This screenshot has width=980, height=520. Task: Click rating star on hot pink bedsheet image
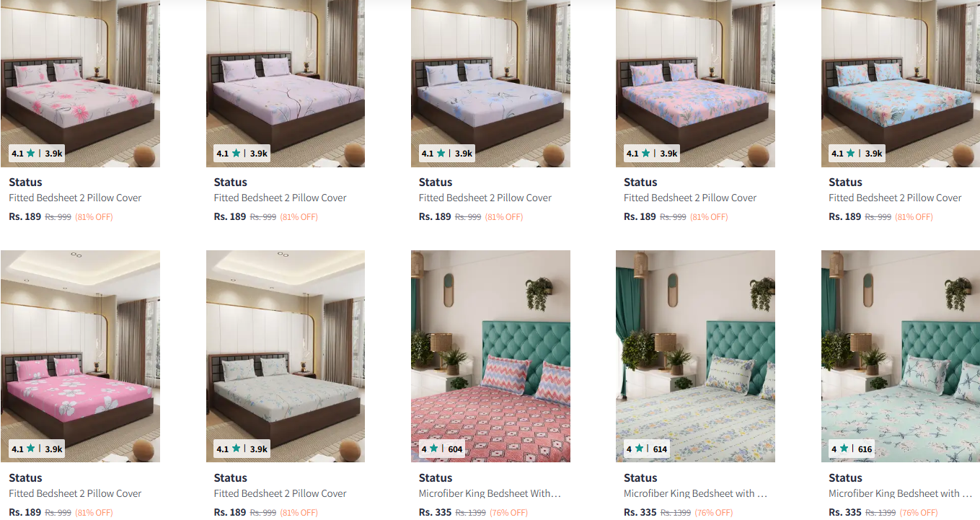30,449
